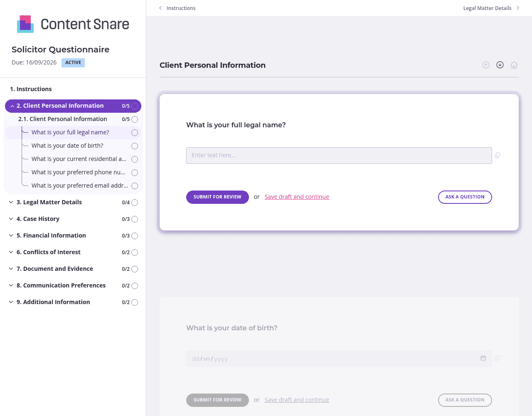Go to Legal Matter Details next page link
Viewport: 532px width, 416px height.
pos(487,8)
